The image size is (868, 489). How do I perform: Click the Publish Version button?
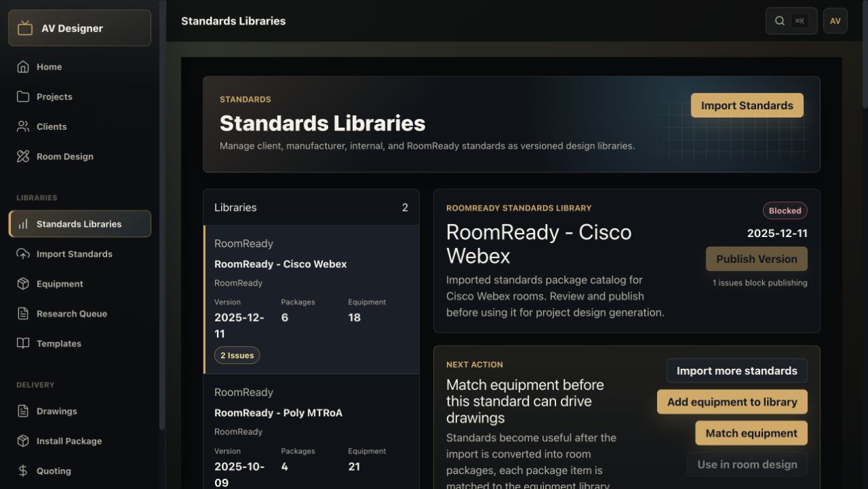(756, 259)
